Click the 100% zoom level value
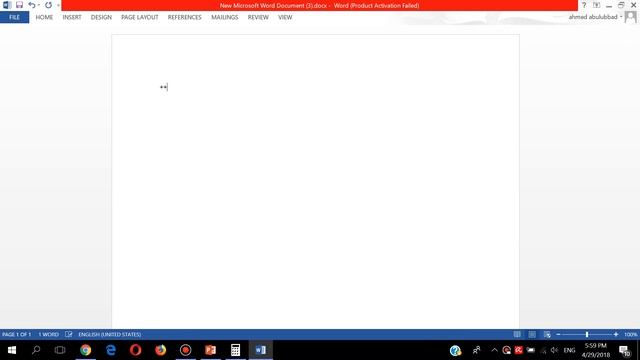The image size is (640, 360). pos(631,334)
